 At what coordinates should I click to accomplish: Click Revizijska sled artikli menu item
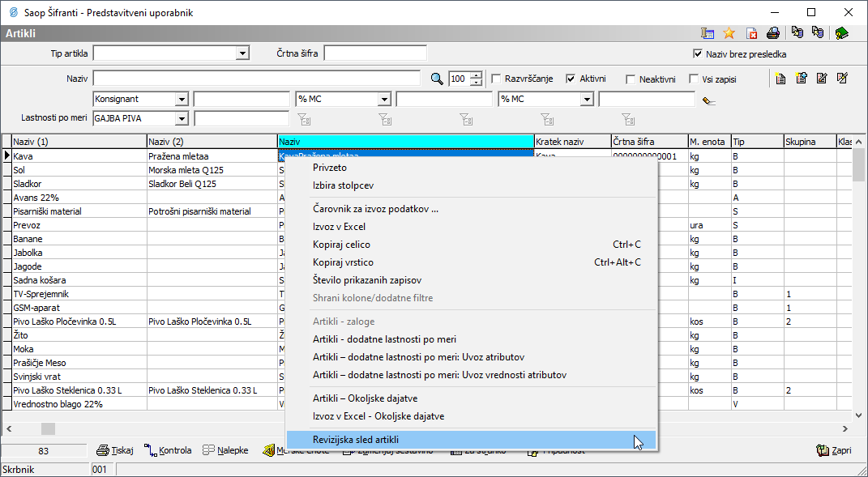coord(471,440)
